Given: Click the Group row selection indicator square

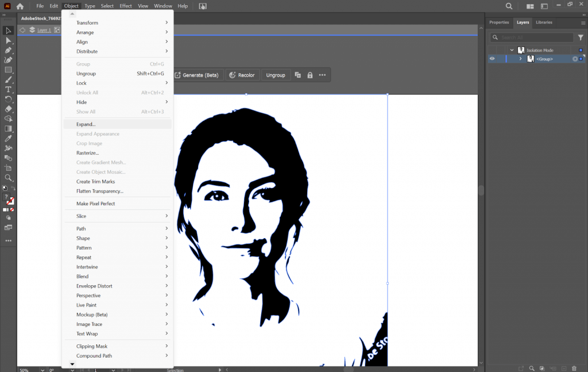Looking at the screenshot, I should coord(581,59).
